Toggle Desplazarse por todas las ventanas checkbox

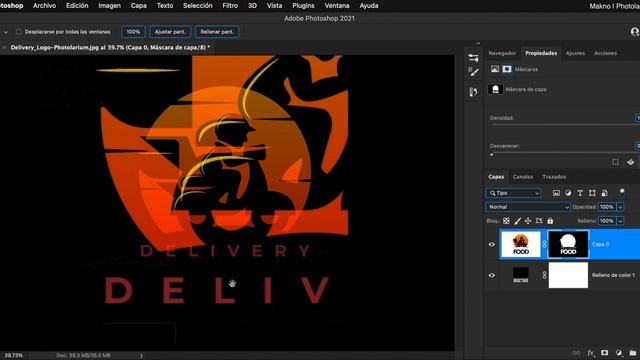click(x=18, y=32)
